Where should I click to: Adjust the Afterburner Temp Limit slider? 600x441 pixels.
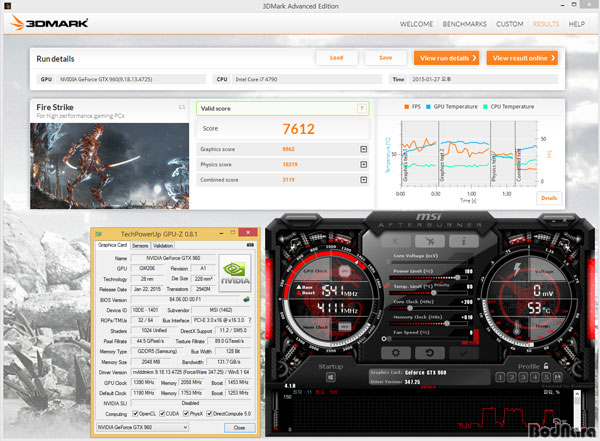(x=434, y=292)
